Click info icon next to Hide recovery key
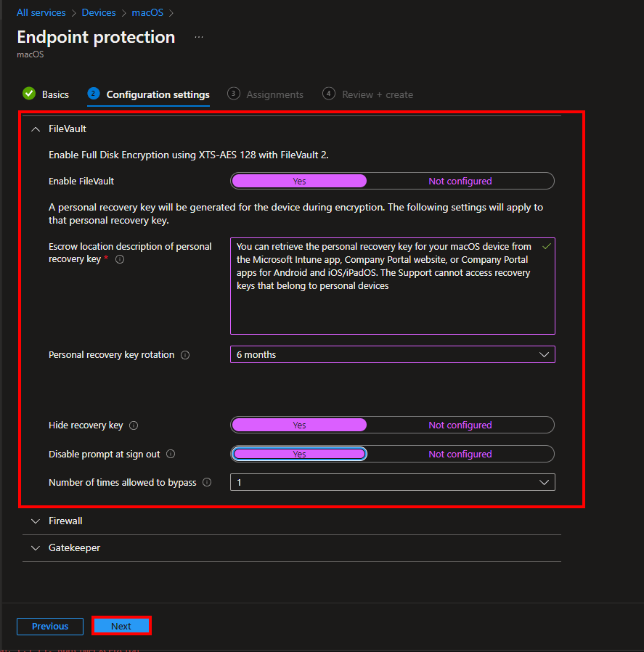The height and width of the screenshot is (652, 644). point(134,425)
